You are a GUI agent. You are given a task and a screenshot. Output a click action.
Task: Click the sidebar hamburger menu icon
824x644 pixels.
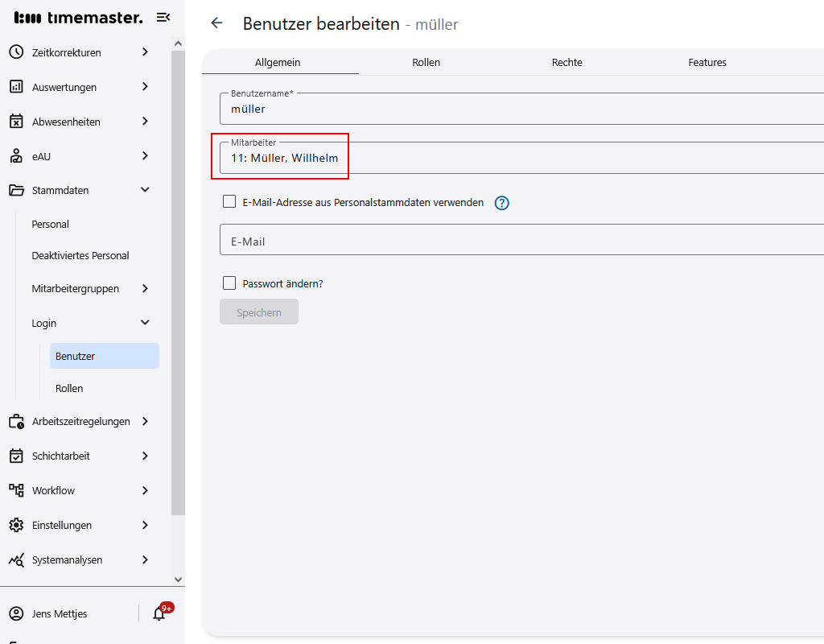(163, 16)
